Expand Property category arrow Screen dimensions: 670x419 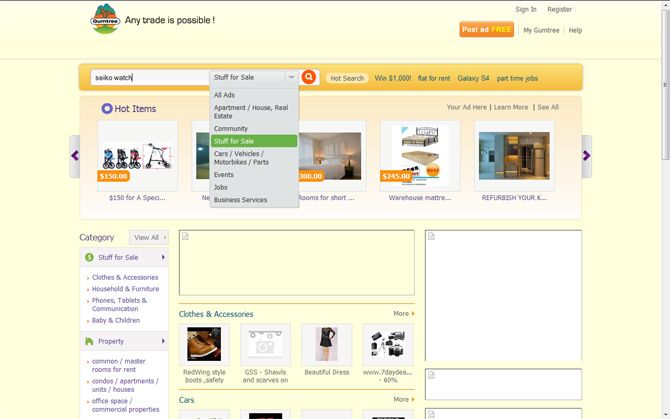[163, 341]
